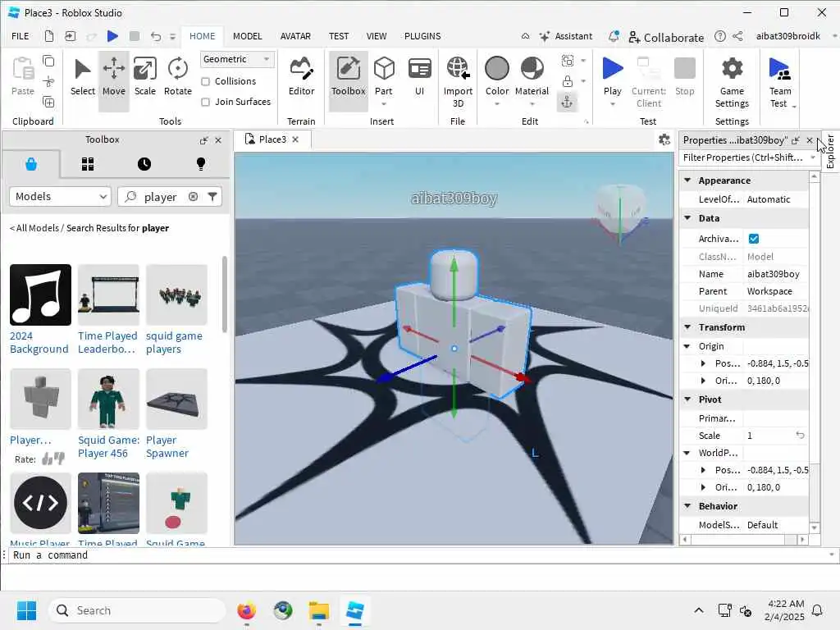Image resolution: width=840 pixels, height=630 pixels.
Task: Open the Toolbox search filter
Action: click(212, 197)
